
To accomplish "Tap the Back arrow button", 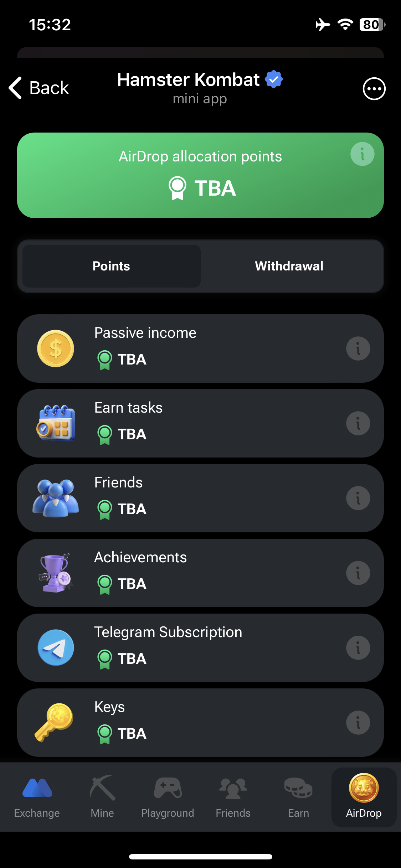I will click(38, 88).
